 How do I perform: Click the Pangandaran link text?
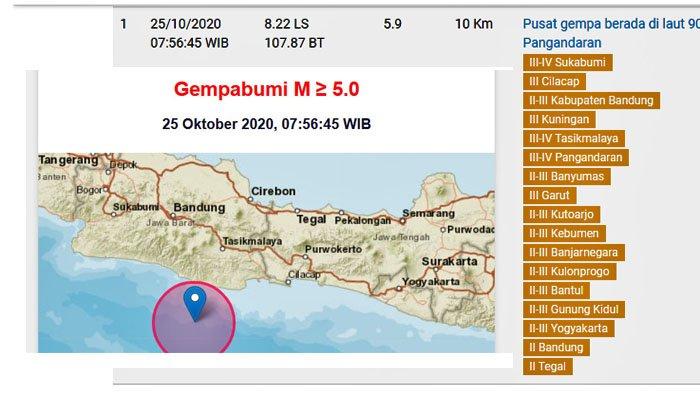(562, 43)
